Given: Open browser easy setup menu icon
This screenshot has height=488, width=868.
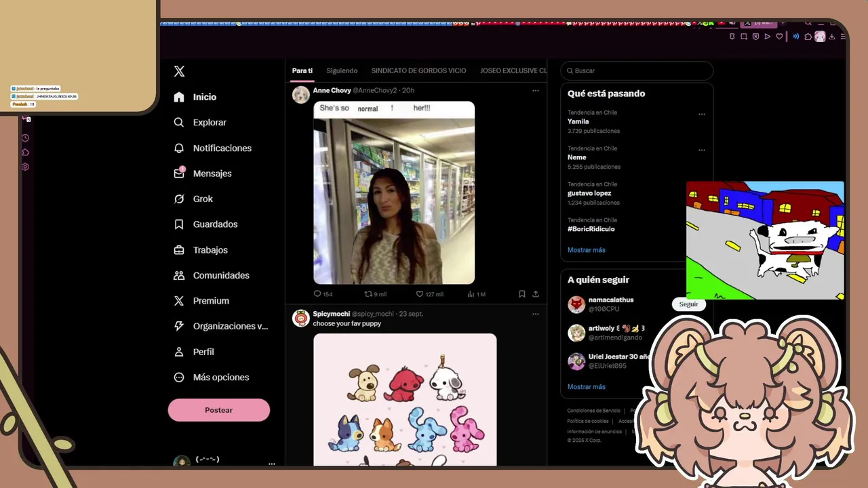Looking at the screenshot, I should tap(843, 37).
